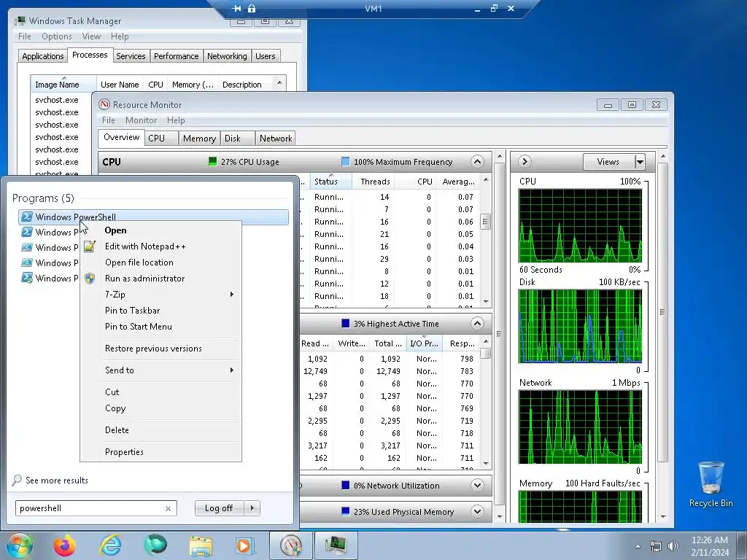The width and height of the screenshot is (747, 560).
Task: Sort disk table by Total column
Action: [388, 343]
